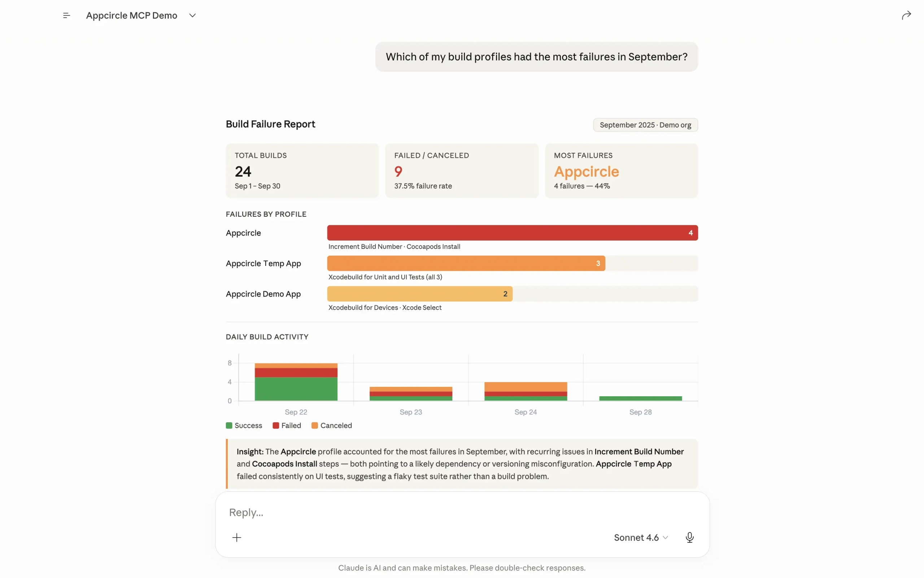Click the user message about September failures

536,57
